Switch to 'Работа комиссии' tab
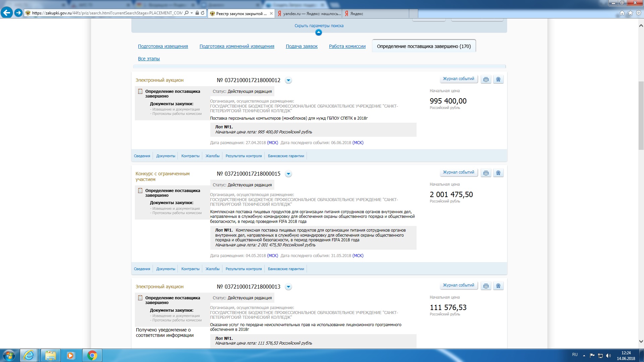Viewport: 644px width, 362px height. point(347,46)
